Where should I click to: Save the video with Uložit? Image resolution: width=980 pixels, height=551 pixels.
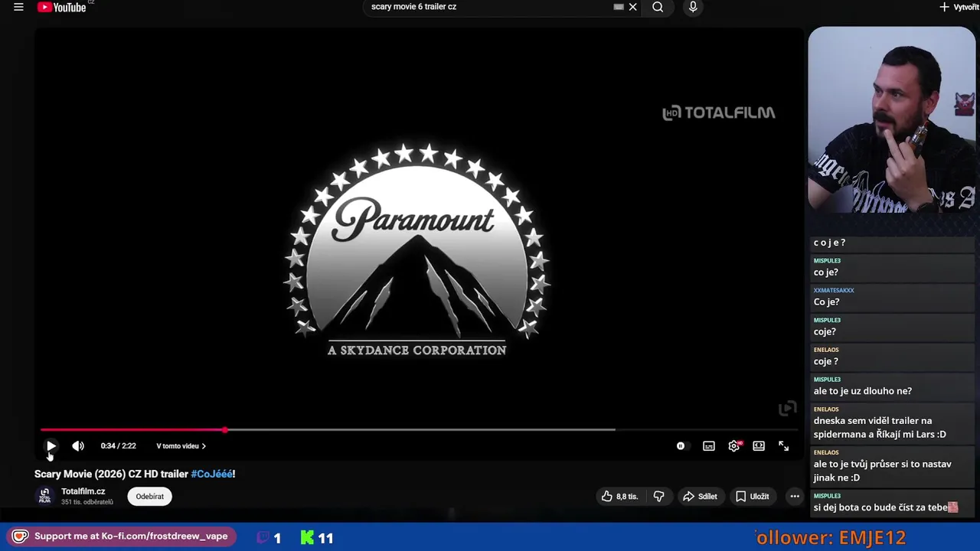[x=752, y=497]
